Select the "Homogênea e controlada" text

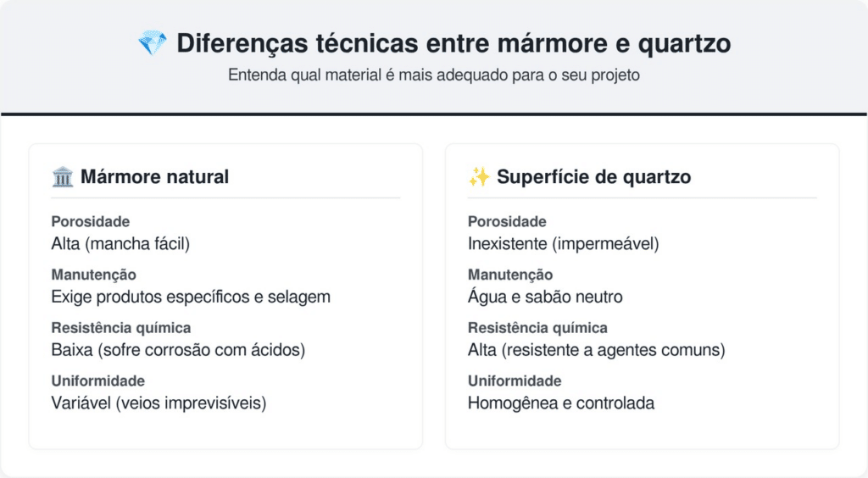[x=561, y=403]
